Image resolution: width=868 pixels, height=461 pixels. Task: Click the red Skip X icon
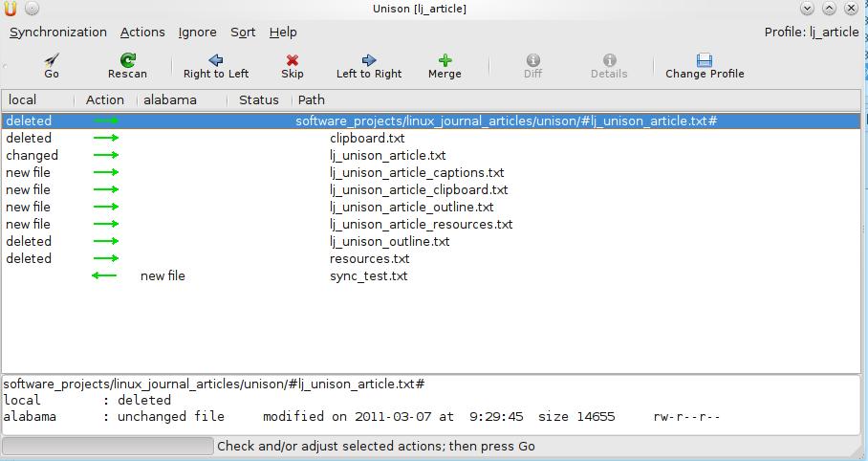tap(293, 60)
